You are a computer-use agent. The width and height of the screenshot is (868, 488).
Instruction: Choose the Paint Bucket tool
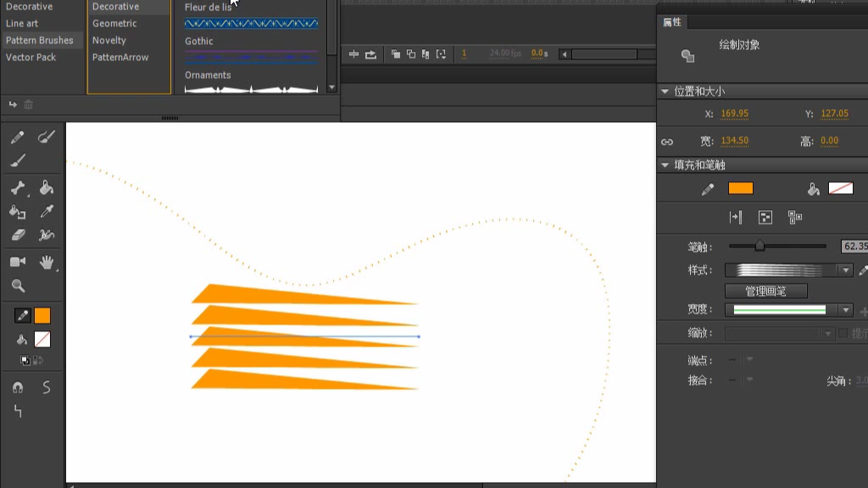47,188
